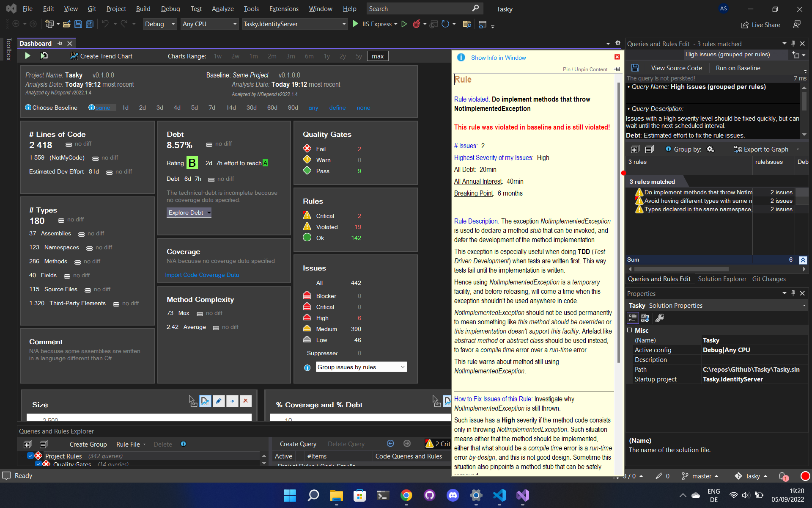Viewport: 812px width, 508px height.
Task: Click the Live Share icon
Action: (745, 25)
